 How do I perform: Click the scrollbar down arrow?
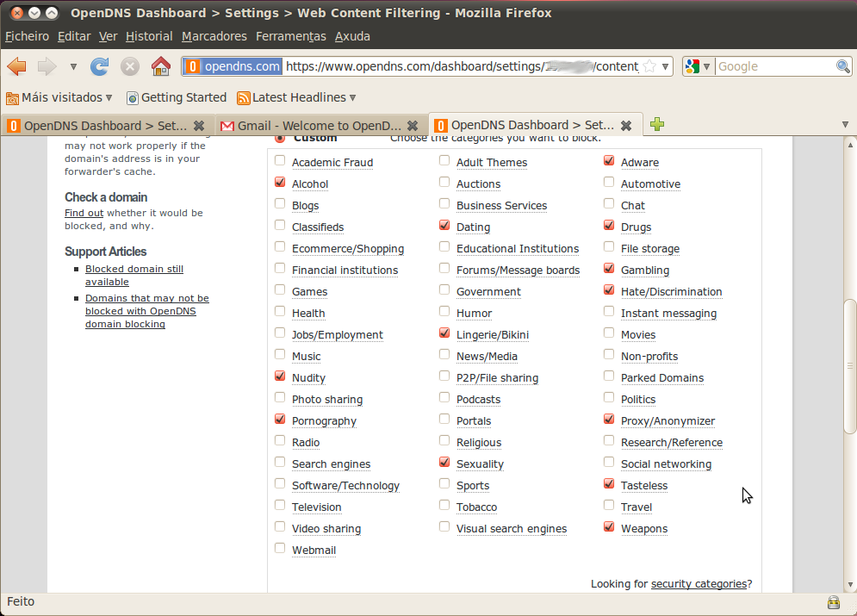click(850, 585)
